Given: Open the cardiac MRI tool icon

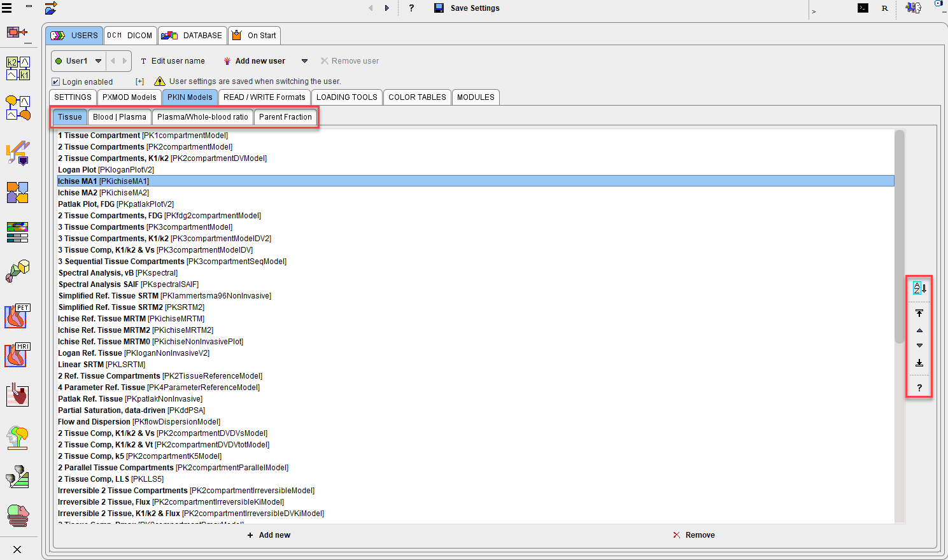Looking at the screenshot, I should click(18, 355).
